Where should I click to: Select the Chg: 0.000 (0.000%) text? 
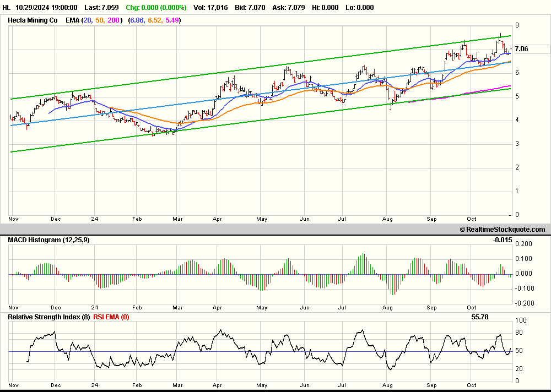(156, 7)
